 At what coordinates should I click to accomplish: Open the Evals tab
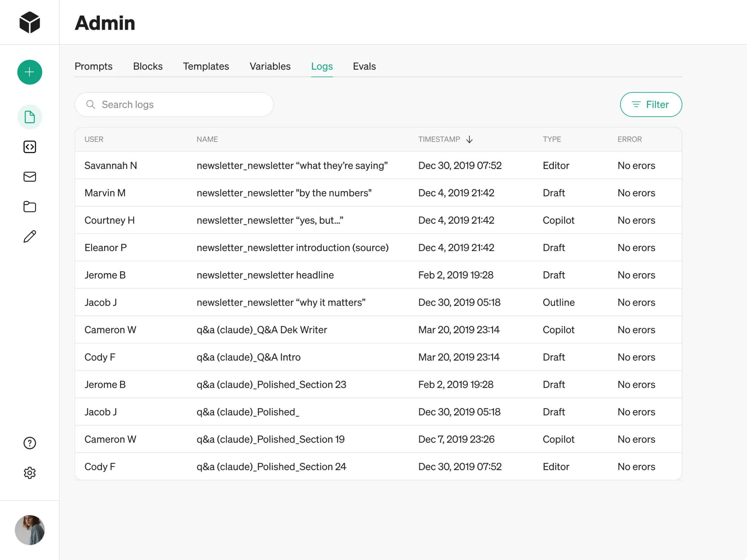tap(364, 66)
